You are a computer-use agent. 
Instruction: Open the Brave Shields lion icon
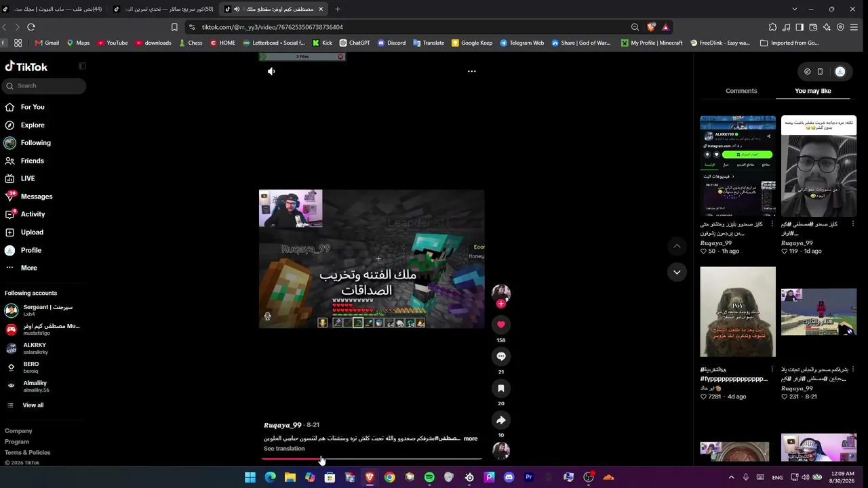point(651,27)
